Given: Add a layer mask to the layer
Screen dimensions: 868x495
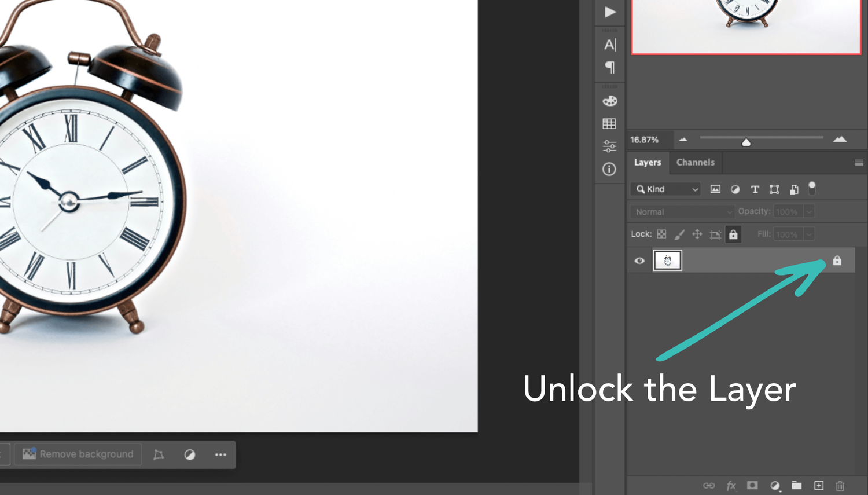Looking at the screenshot, I should (x=752, y=486).
